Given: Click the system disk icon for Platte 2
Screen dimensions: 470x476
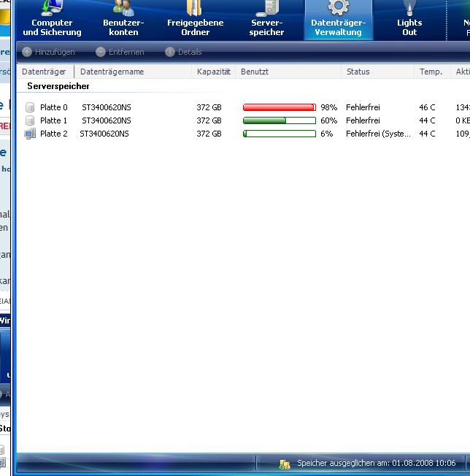Looking at the screenshot, I should [x=30, y=134].
